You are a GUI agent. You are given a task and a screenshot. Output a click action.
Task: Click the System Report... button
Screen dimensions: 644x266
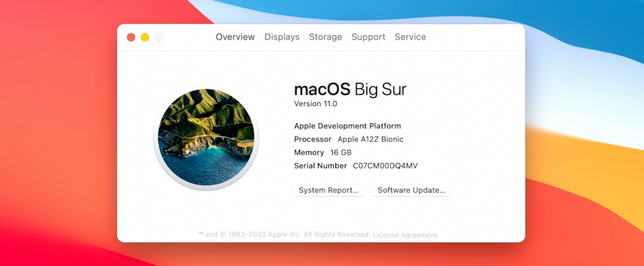[x=329, y=190]
